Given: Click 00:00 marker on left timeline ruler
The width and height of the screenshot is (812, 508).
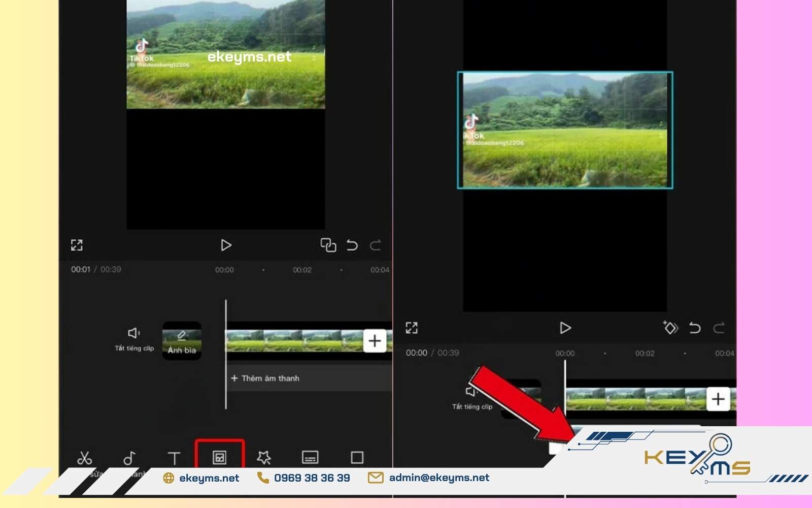Looking at the screenshot, I should tap(224, 270).
